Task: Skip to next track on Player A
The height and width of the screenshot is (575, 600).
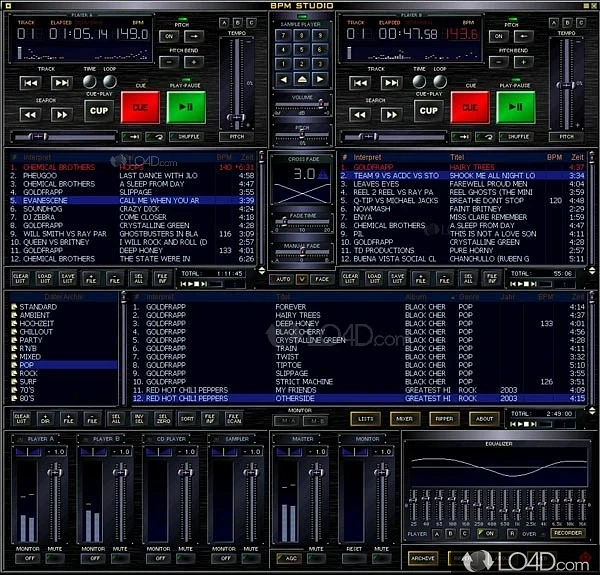Action: (x=62, y=82)
